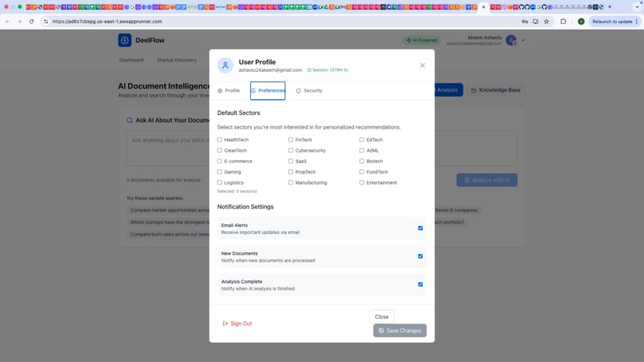644x362 pixels.
Task: Click '2 documents available for analysis' text
Action: 164,180
